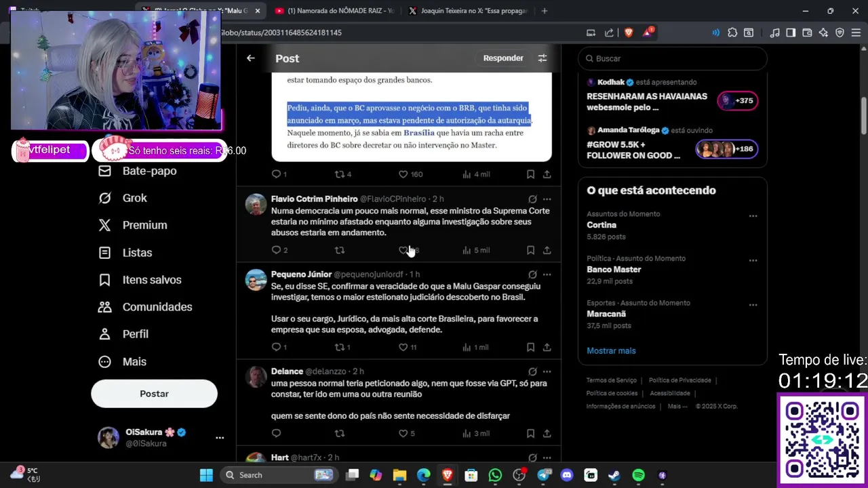Click the Postar button
Viewport: 868px width, 488px height.
tap(154, 394)
